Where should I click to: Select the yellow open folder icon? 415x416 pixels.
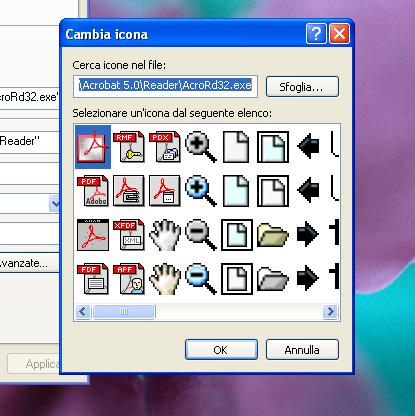(273, 235)
